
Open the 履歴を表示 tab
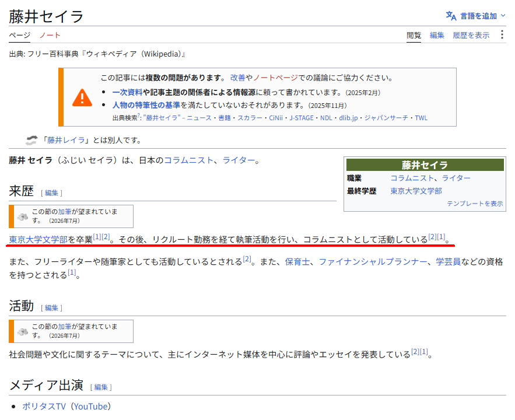click(x=471, y=35)
